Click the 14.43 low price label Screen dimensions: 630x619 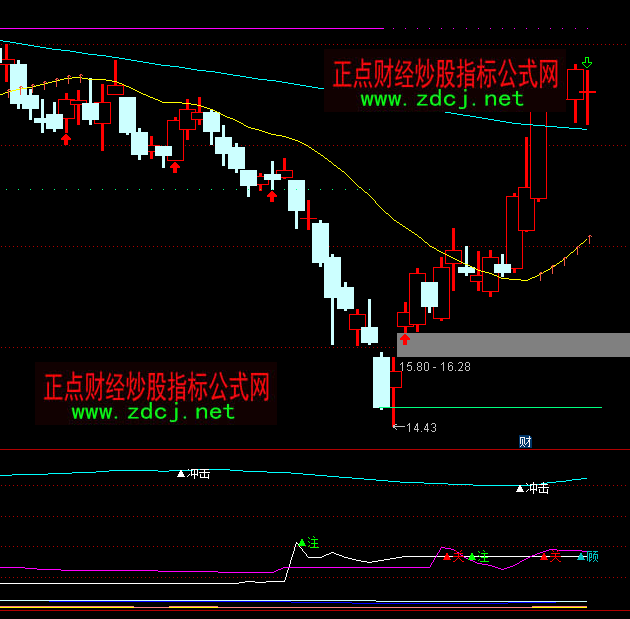420,428
